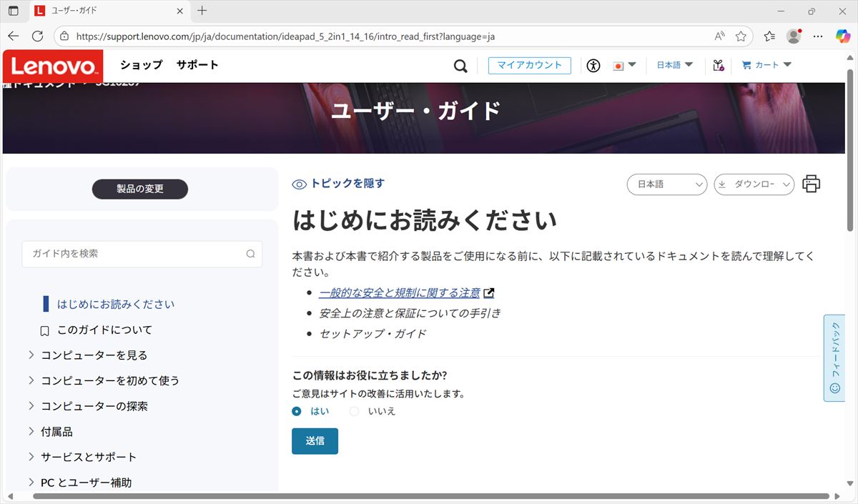Viewport: 858px width, 504px height.
Task: Select the はい radio button
Action: point(297,411)
